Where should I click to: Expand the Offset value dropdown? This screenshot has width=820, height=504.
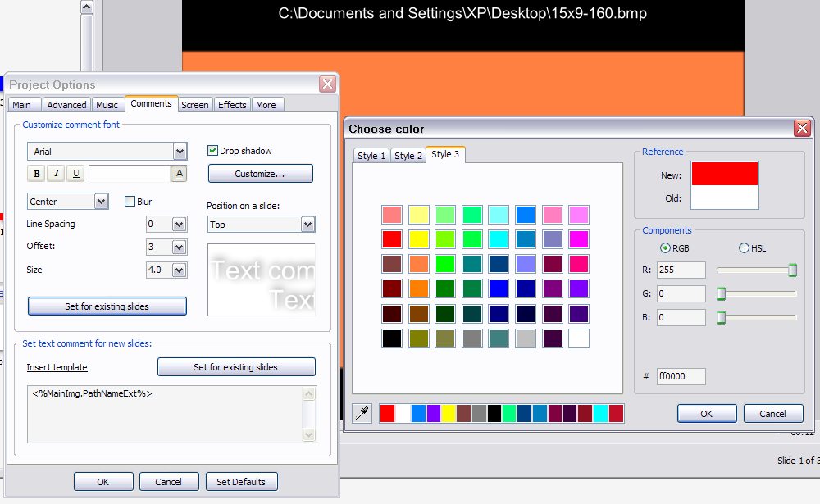179,247
